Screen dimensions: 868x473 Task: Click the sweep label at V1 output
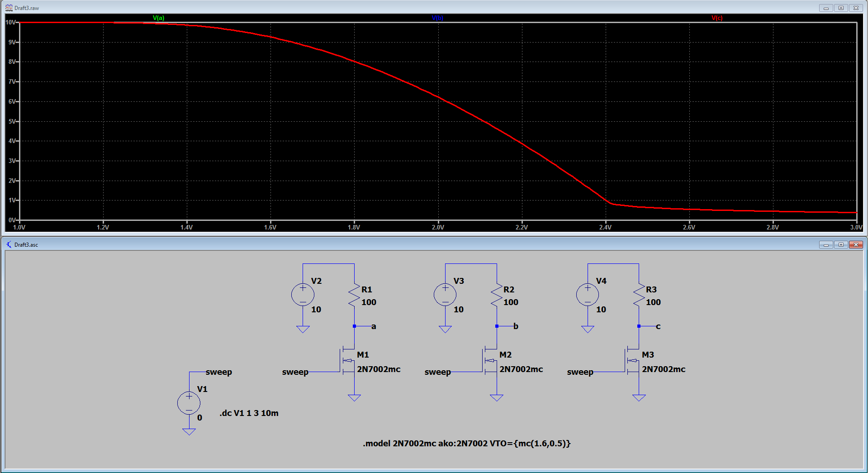[x=219, y=372]
